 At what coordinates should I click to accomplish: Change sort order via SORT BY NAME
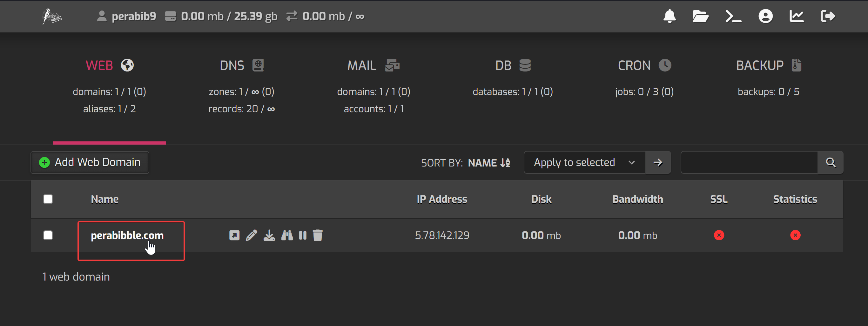pyautogui.click(x=488, y=163)
